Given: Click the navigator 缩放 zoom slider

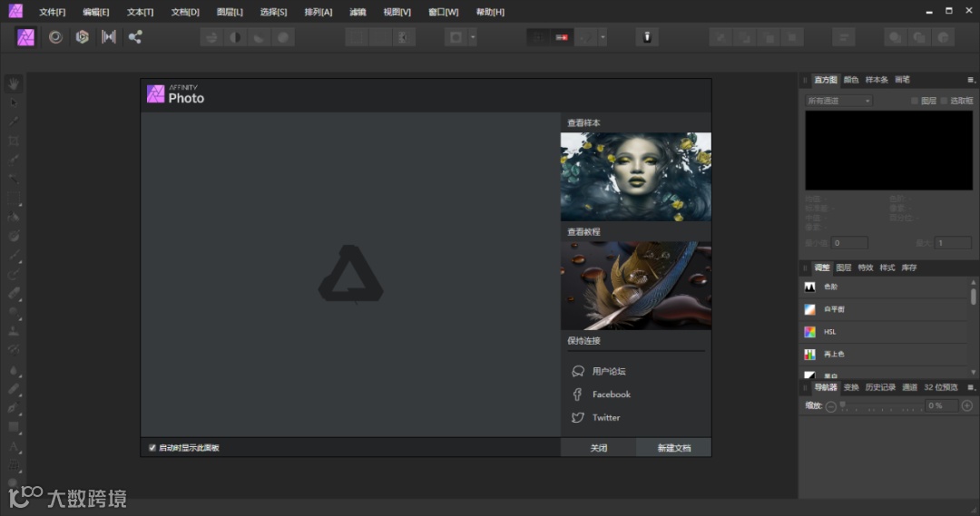Looking at the screenshot, I should coord(882,406).
